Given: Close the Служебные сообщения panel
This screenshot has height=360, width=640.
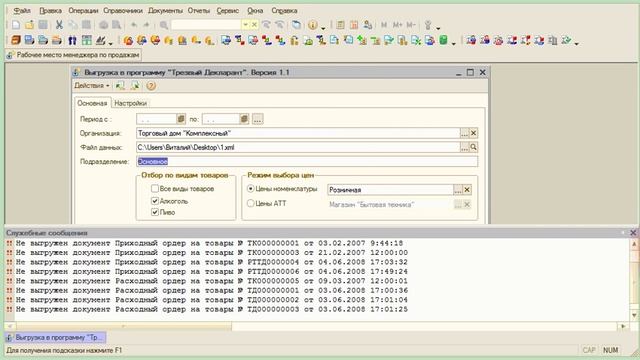Looking at the screenshot, I should (633, 233).
